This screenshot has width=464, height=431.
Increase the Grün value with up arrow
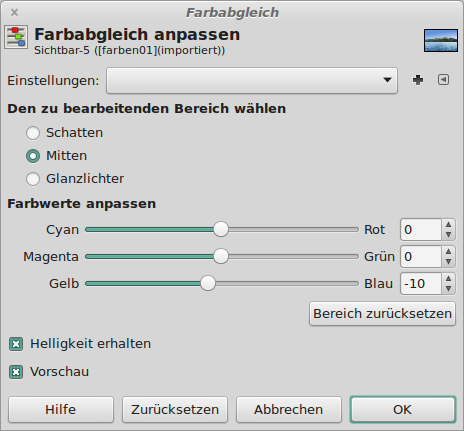(448, 251)
